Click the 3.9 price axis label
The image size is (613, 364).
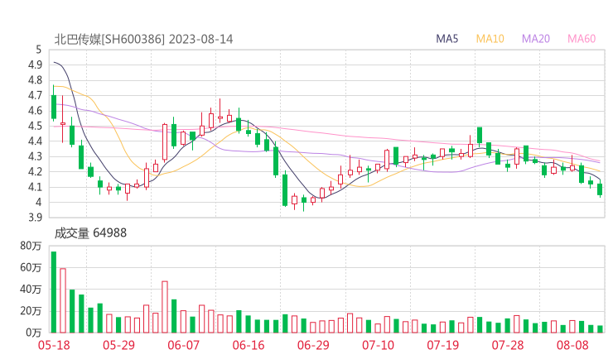pos(35,217)
